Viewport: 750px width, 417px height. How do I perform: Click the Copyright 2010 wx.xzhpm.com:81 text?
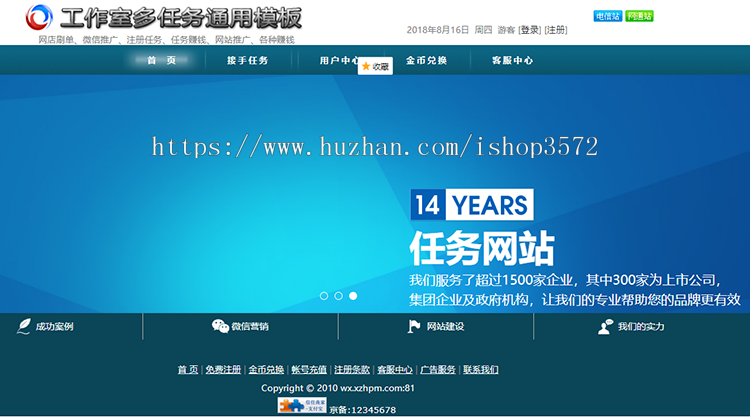click(x=338, y=388)
